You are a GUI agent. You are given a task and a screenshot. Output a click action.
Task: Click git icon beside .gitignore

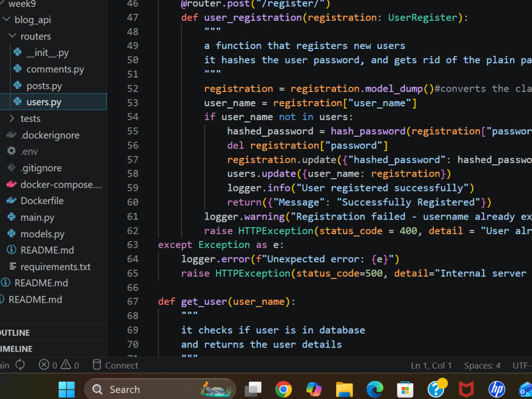pos(12,167)
